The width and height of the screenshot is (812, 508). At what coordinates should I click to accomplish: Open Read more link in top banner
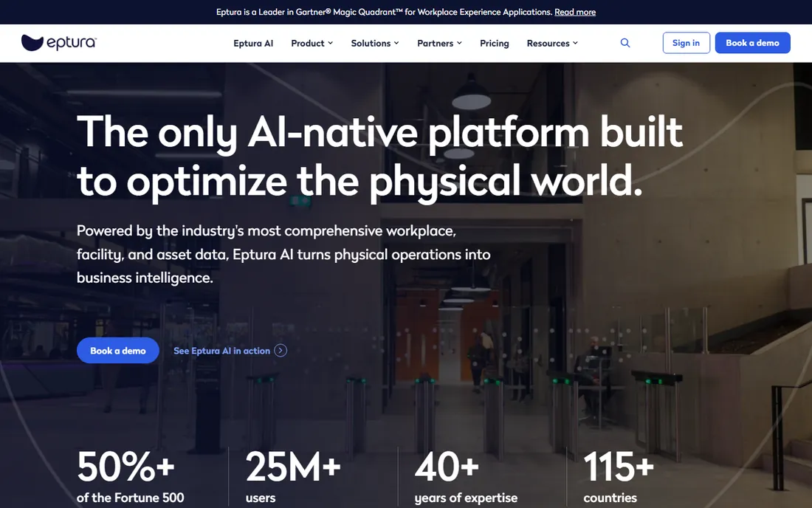click(575, 12)
